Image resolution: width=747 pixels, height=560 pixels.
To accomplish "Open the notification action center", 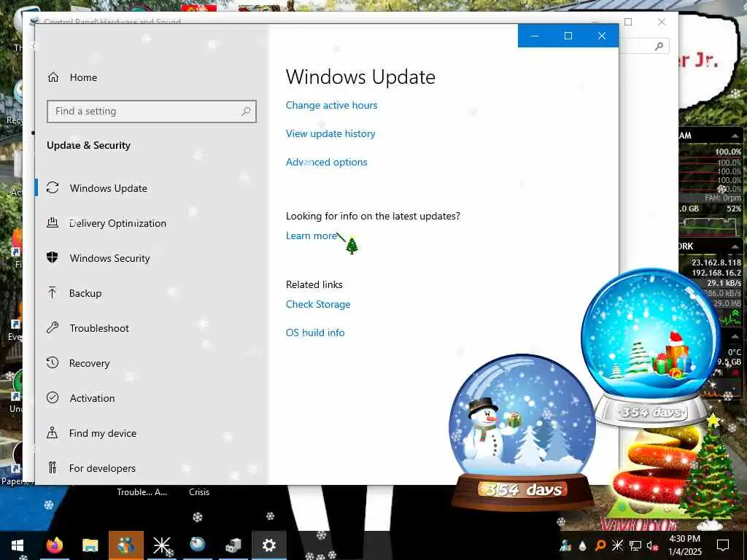I will [x=723, y=545].
